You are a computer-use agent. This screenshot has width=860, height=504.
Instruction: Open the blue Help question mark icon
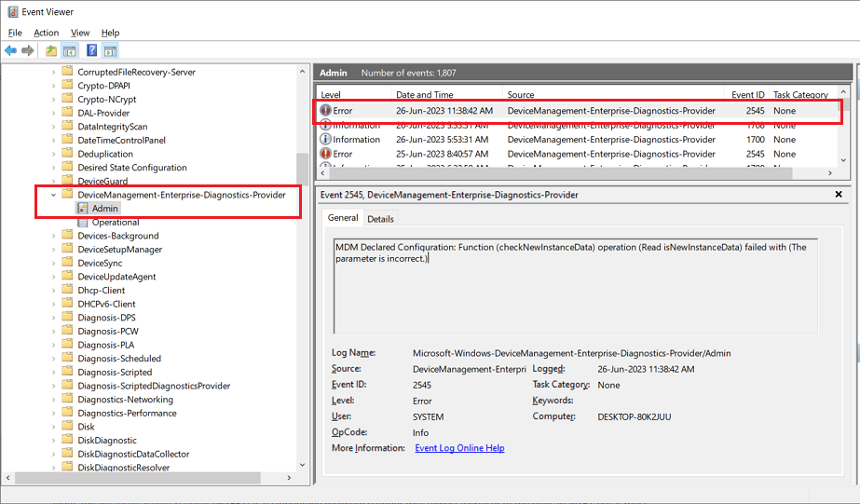(x=91, y=51)
